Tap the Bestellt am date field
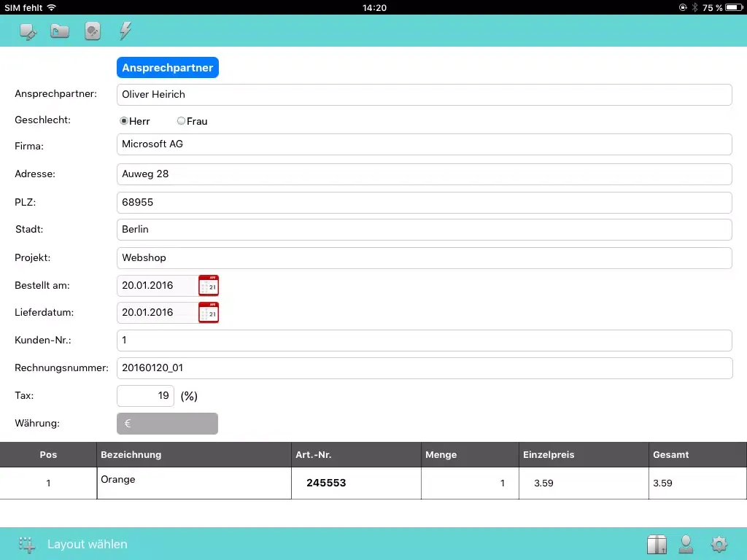 pyautogui.click(x=158, y=286)
